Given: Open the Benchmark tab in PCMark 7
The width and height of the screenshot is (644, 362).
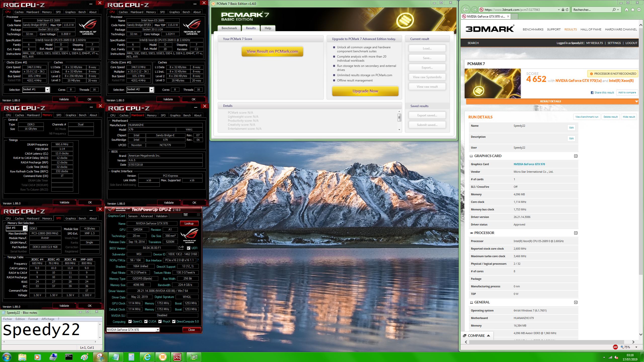Looking at the screenshot, I should click(x=229, y=28).
